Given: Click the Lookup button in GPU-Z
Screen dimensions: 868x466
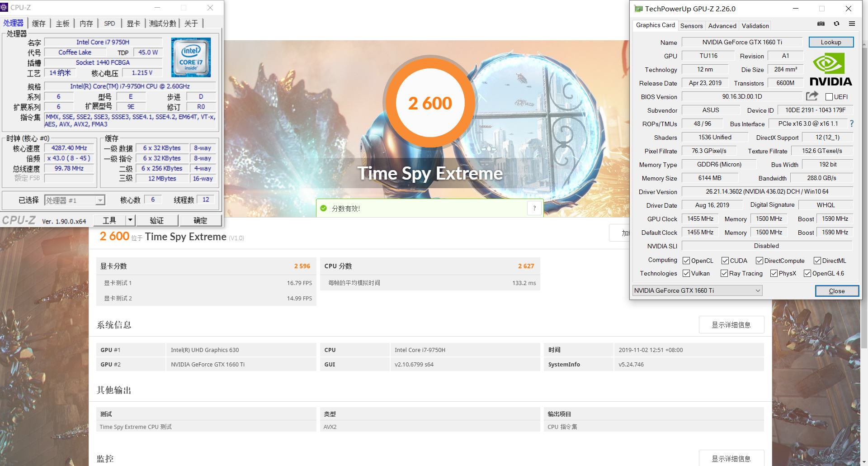Looking at the screenshot, I should (831, 42).
